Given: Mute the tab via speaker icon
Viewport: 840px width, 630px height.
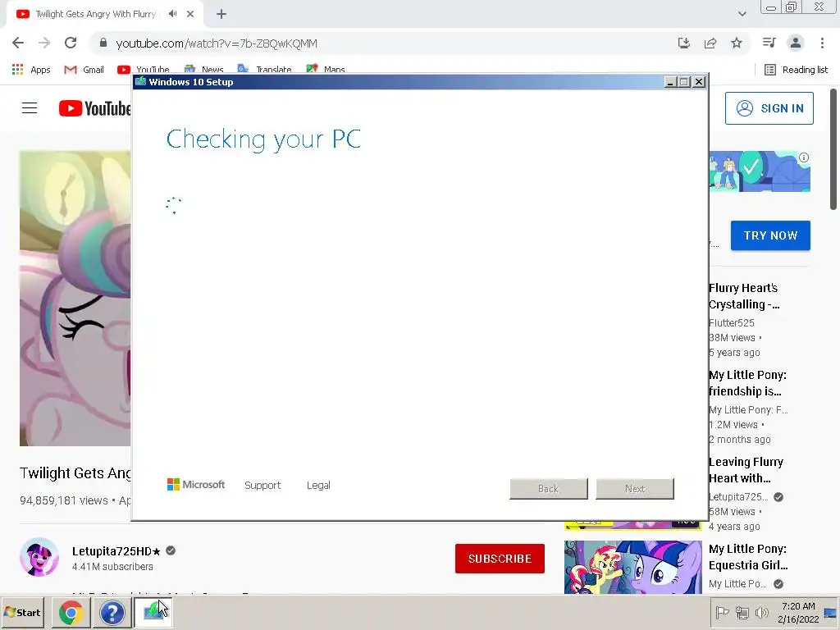Looking at the screenshot, I should pos(172,14).
